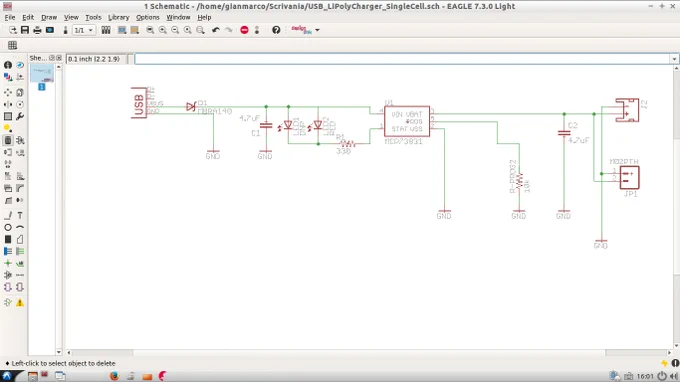This screenshot has width=680, height=382.
Task: Select the active Delete (trash) tool
Action: 8,140
